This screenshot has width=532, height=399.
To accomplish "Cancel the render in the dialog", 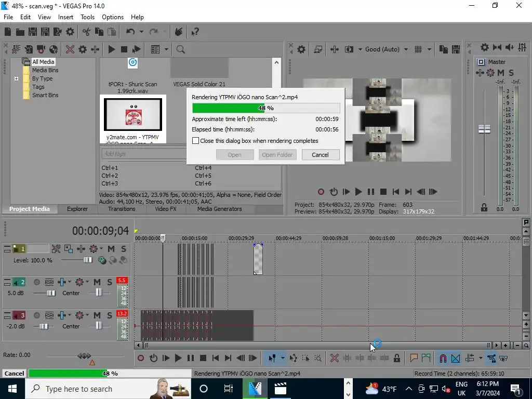I will coord(320,155).
